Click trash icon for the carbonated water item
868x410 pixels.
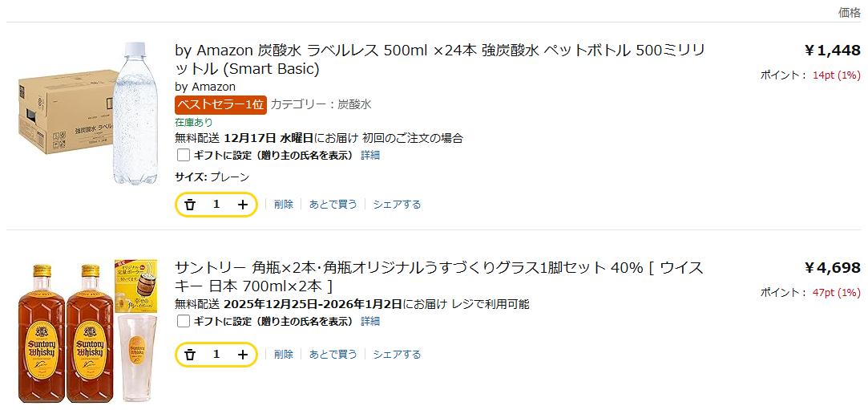point(190,205)
